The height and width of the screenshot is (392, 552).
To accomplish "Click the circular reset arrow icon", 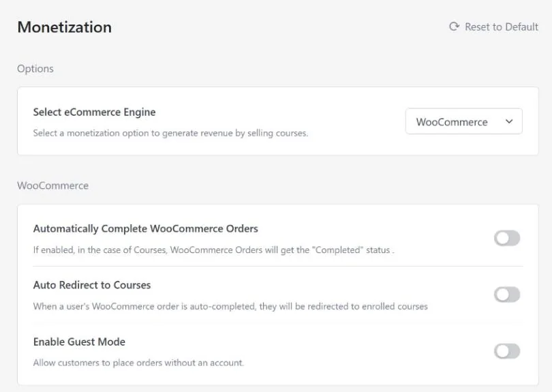I will coord(454,27).
